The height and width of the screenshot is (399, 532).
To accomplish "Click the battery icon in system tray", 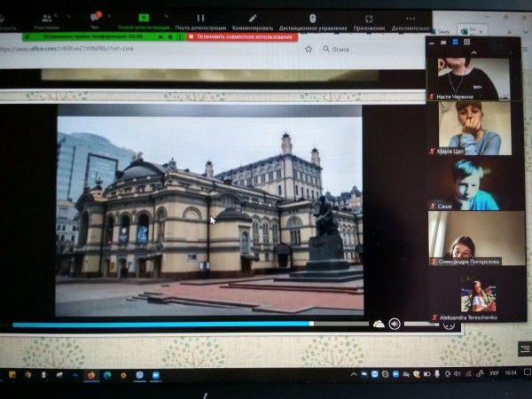I will click(426, 374).
